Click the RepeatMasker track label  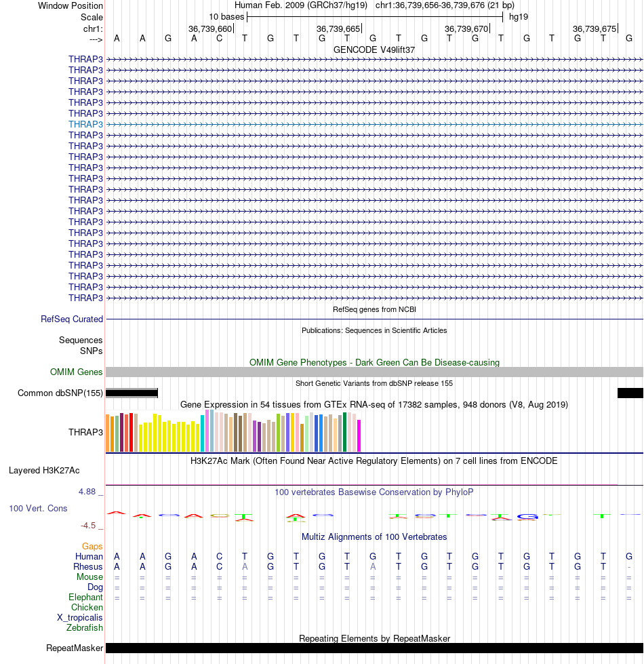75,648
